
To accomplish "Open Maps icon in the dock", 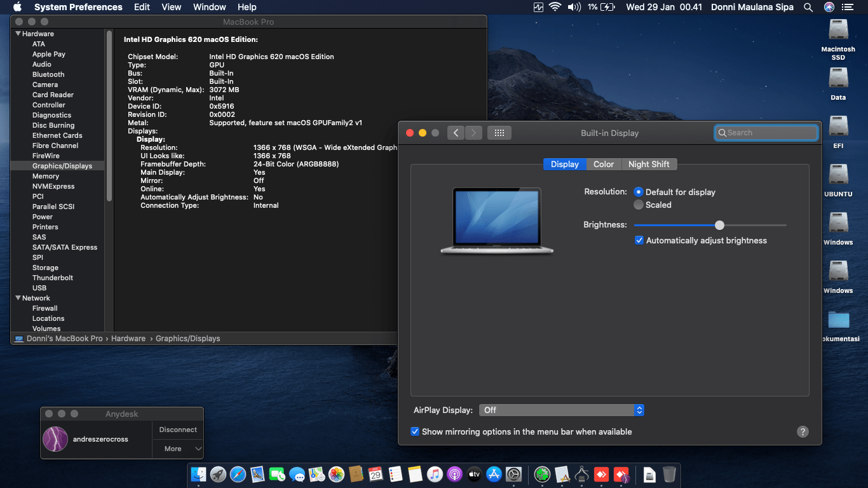I will 316,474.
